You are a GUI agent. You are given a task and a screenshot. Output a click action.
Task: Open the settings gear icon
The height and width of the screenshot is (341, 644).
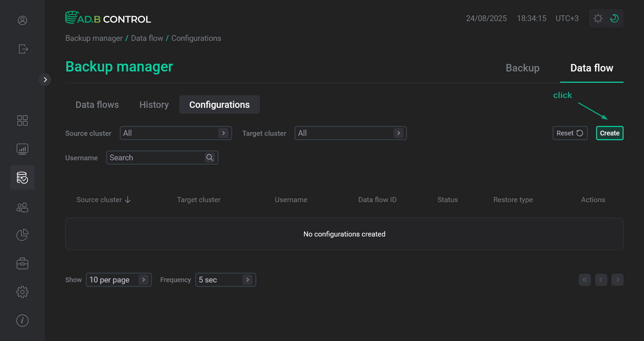pos(22,292)
